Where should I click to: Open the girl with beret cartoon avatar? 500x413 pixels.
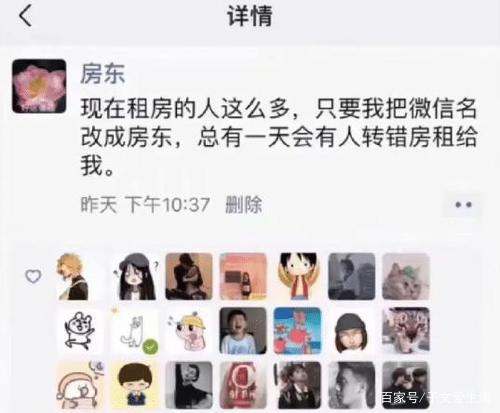point(135,276)
